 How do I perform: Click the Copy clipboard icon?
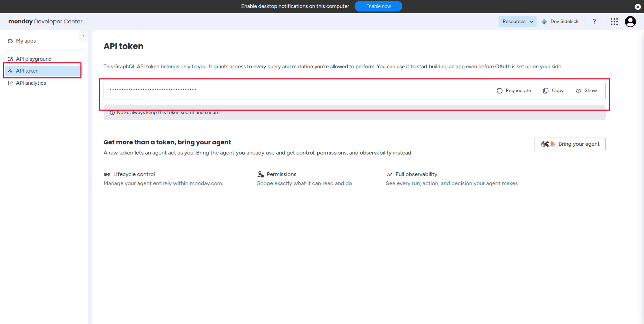pyautogui.click(x=546, y=91)
